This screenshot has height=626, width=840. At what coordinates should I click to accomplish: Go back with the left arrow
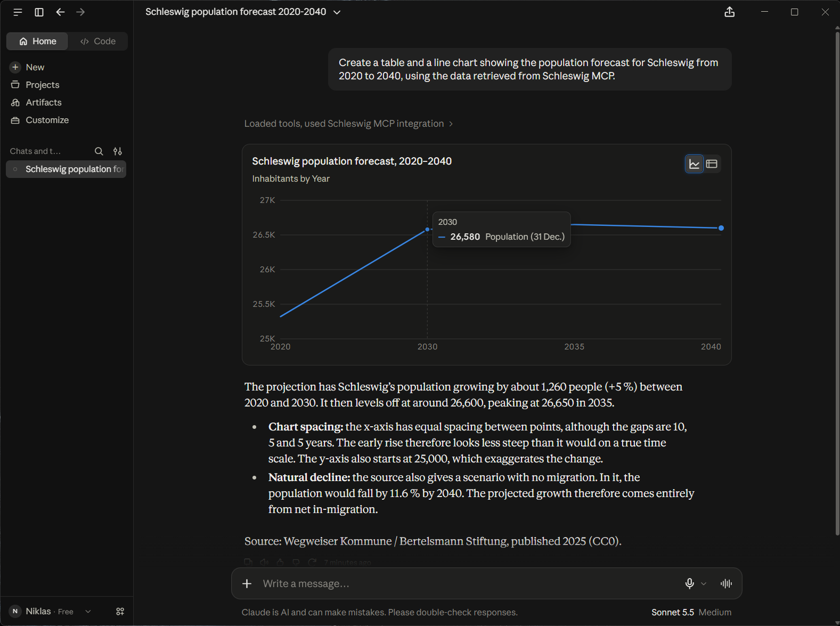coord(60,12)
